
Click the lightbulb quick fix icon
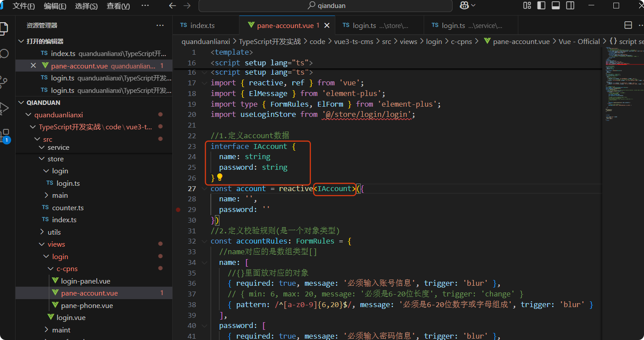click(219, 177)
